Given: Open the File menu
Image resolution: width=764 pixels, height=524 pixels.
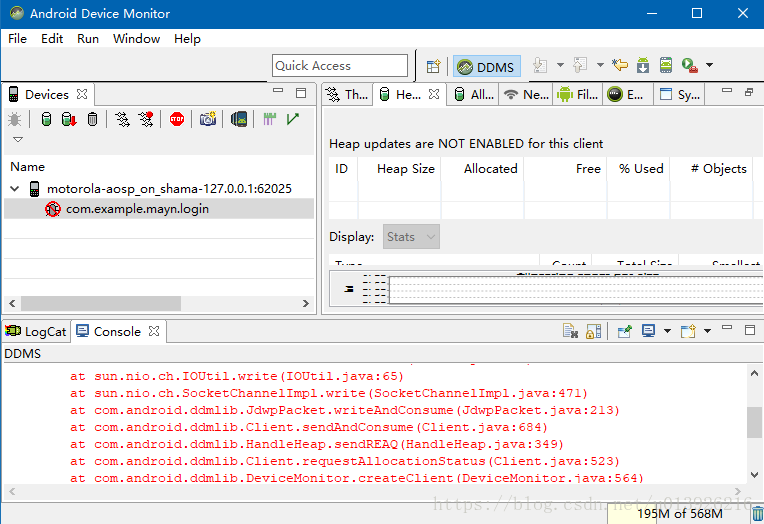Looking at the screenshot, I should (18, 39).
